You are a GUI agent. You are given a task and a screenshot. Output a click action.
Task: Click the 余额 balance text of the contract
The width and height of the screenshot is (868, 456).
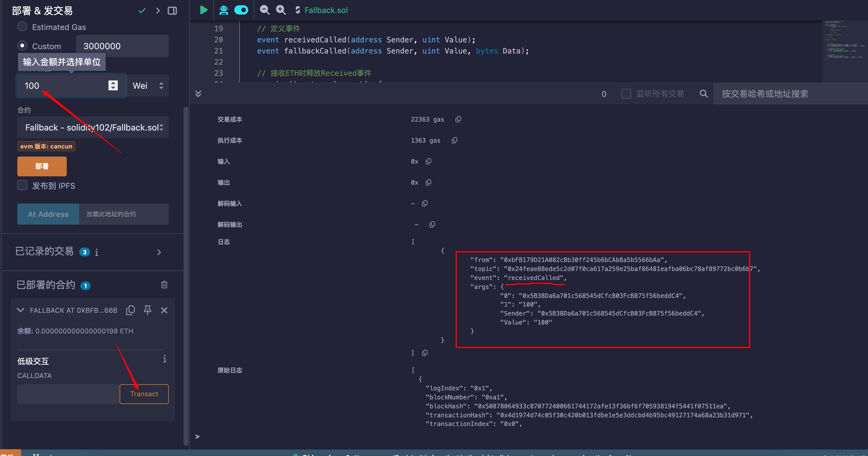pyautogui.click(x=75, y=331)
